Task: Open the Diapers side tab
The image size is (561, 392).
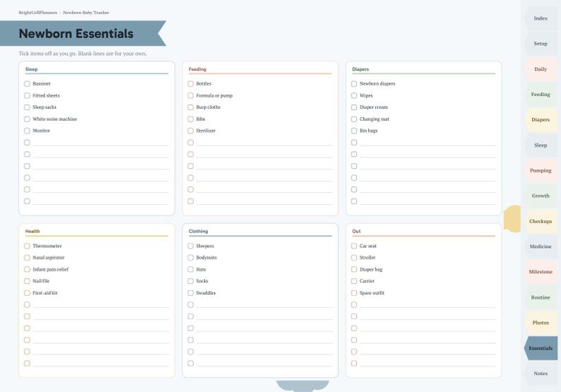Action: point(541,120)
